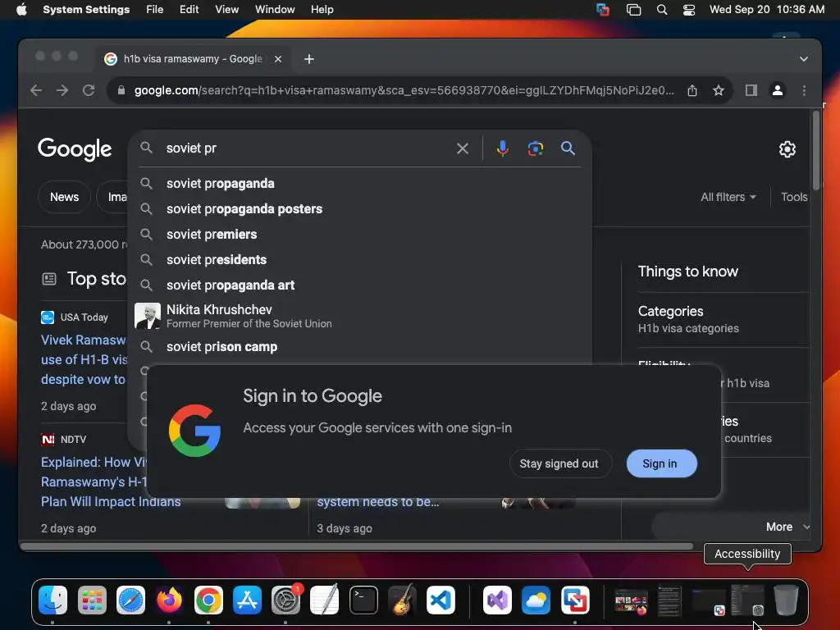Open a new Chrome tab
This screenshot has width=840, height=630.
(309, 59)
